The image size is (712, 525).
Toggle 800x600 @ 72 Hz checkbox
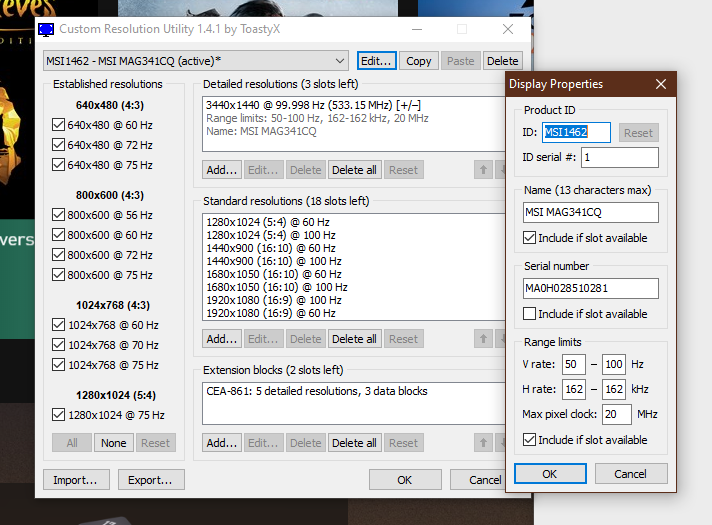58,254
